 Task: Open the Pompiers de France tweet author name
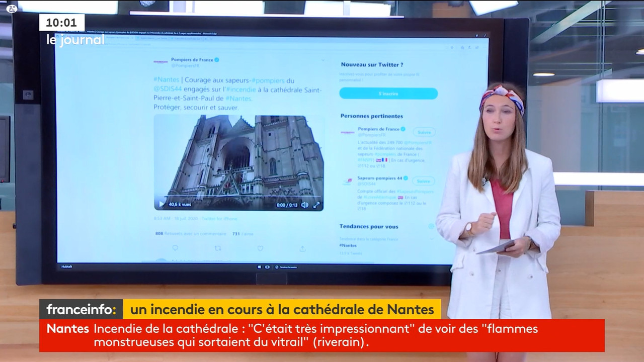coord(192,59)
